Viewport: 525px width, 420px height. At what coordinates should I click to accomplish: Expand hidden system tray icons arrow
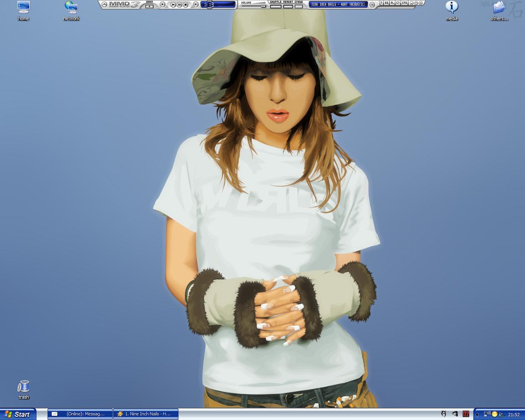pos(477,415)
